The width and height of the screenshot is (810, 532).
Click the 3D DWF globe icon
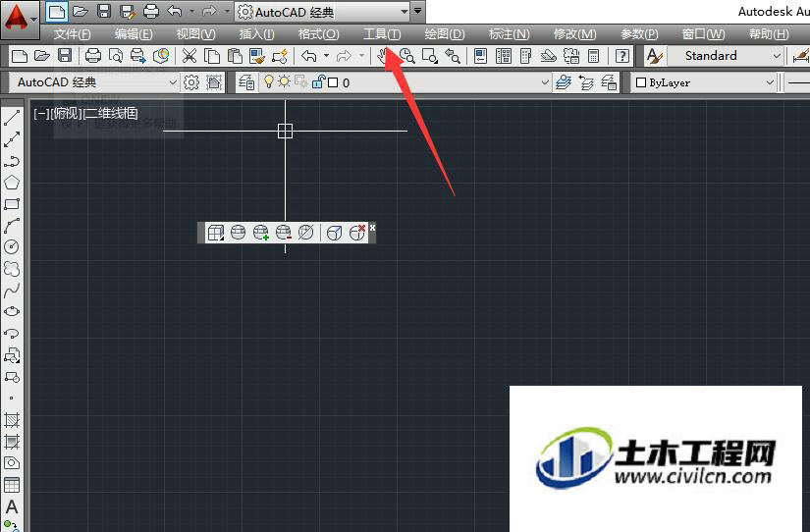tap(161, 56)
